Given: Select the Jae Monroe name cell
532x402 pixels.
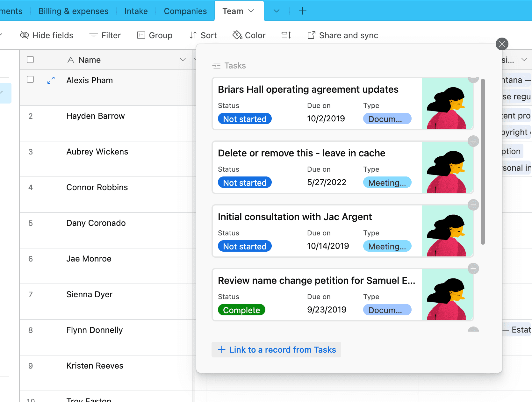Looking at the screenshot, I should pyautogui.click(x=106, y=266).
